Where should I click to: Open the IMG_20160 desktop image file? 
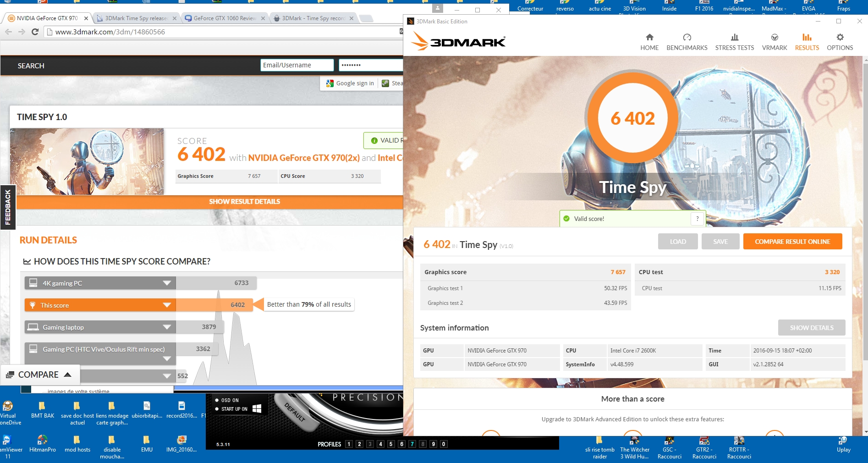181,444
